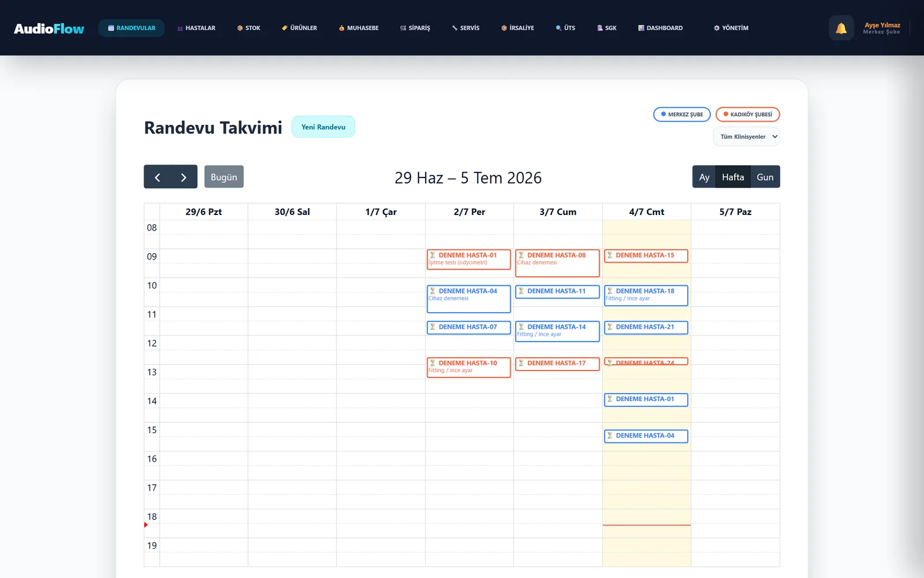Open Yönetim menu
This screenshot has width=924, height=578.
pos(731,28)
